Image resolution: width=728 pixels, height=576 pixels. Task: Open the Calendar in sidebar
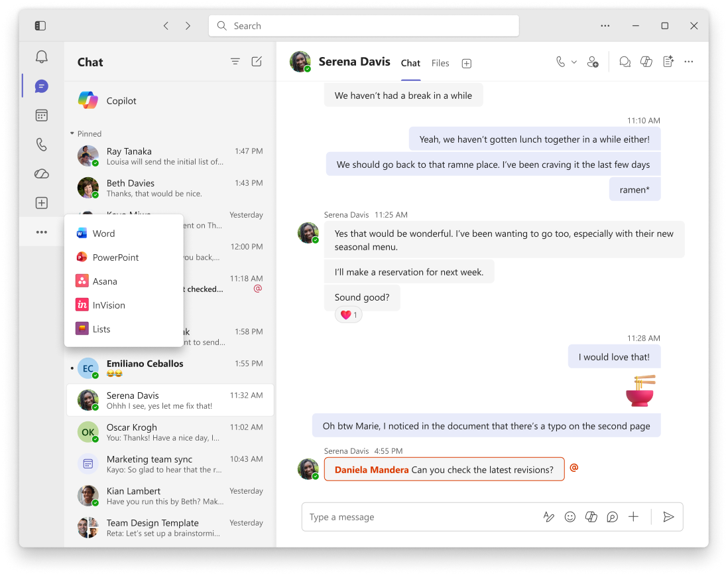pyautogui.click(x=41, y=115)
